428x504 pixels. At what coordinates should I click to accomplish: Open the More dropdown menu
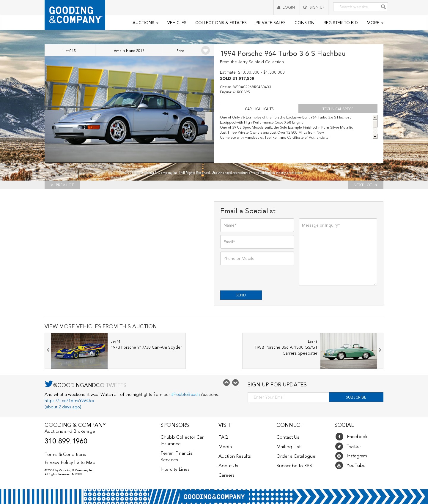point(375,23)
